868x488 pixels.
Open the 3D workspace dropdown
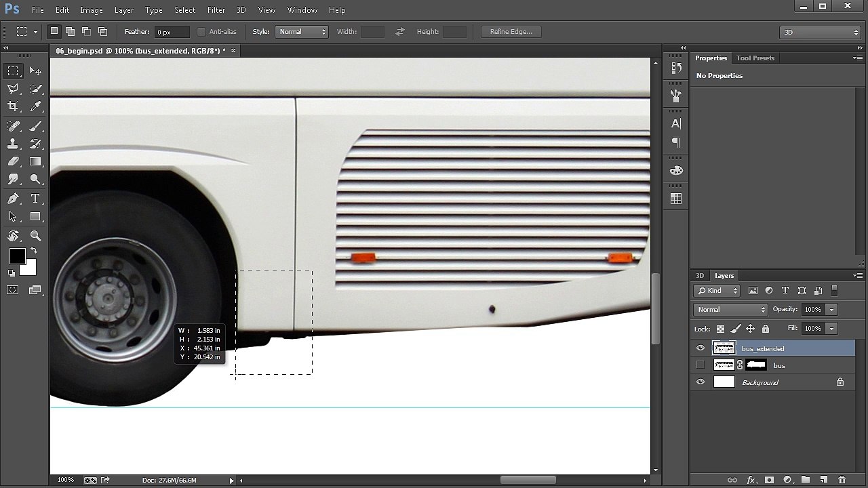pos(820,32)
